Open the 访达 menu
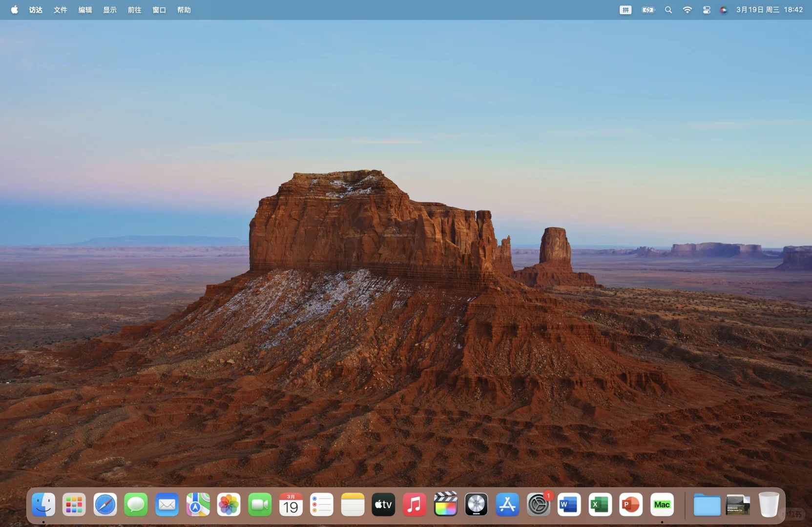 36,10
